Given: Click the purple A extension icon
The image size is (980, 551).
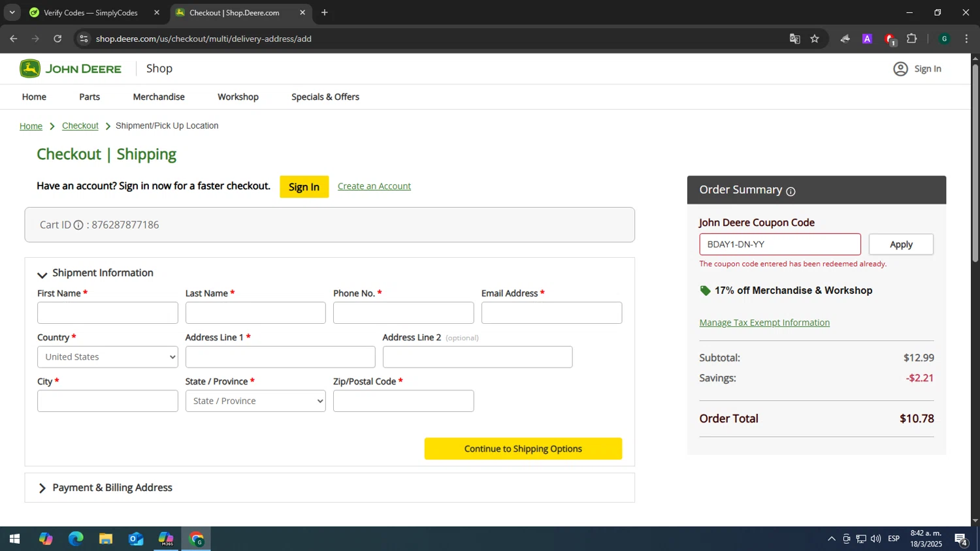Looking at the screenshot, I should pyautogui.click(x=867, y=39).
